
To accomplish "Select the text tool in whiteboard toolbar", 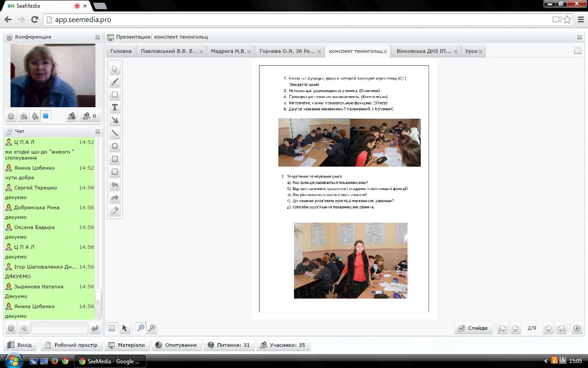I will pos(115,108).
